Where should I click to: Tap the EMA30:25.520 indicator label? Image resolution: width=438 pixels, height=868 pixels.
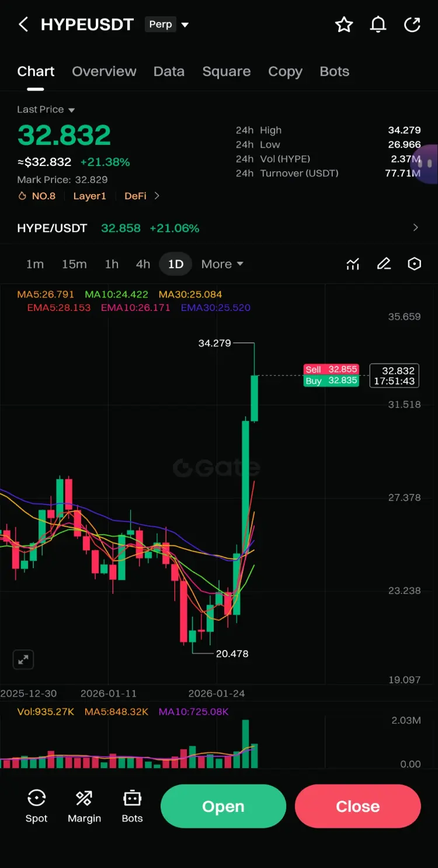(x=215, y=307)
